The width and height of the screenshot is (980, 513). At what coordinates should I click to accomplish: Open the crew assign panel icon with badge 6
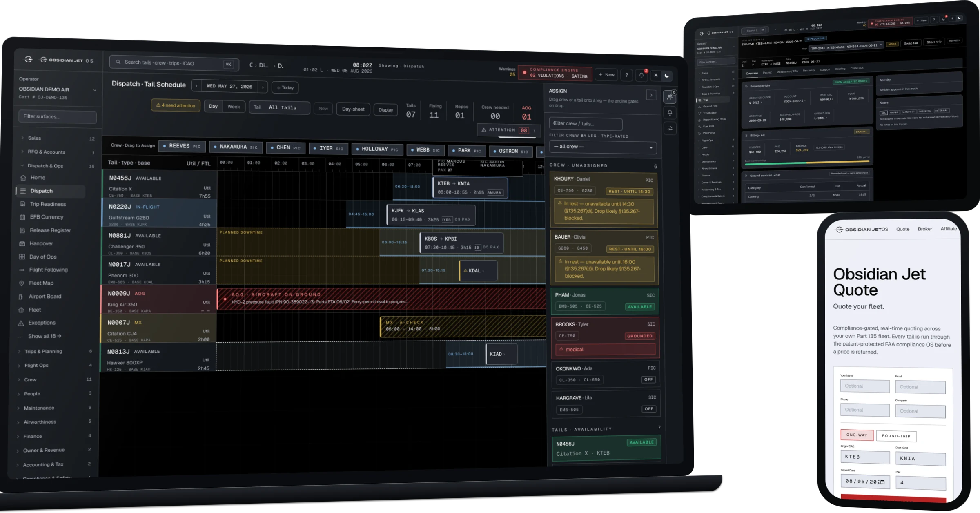click(x=670, y=97)
